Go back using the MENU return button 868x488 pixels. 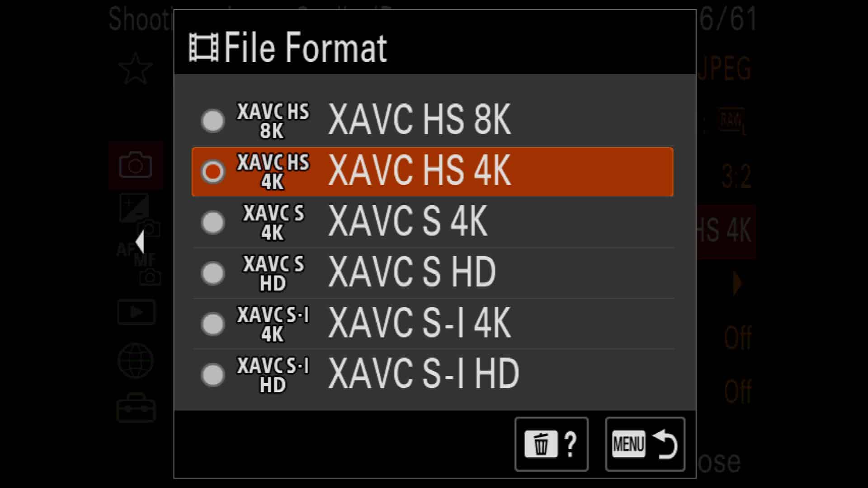pyautogui.click(x=645, y=444)
